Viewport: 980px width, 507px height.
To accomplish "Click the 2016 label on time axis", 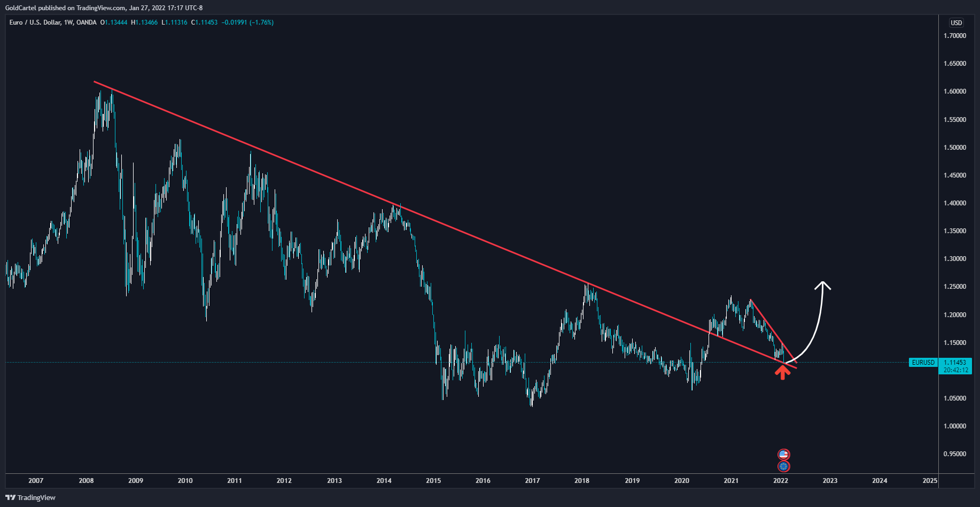I will coord(483,480).
